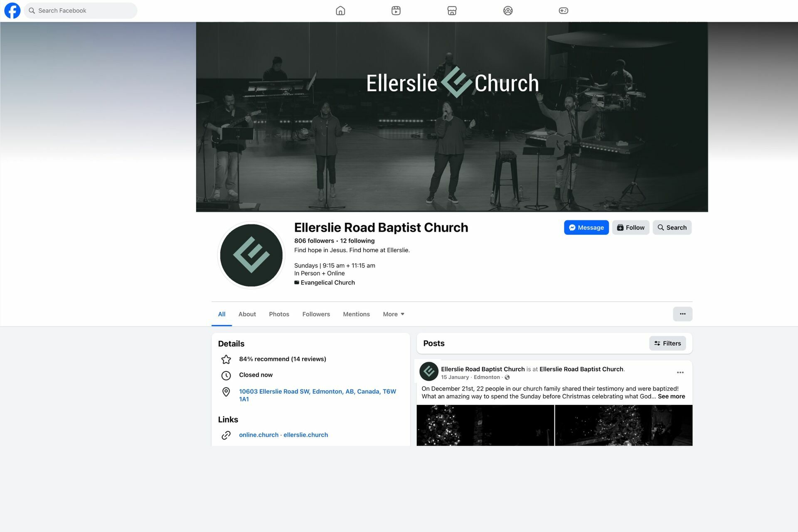The height and width of the screenshot is (532, 798).
Task: Open the ellerslie.church link
Action: point(305,435)
